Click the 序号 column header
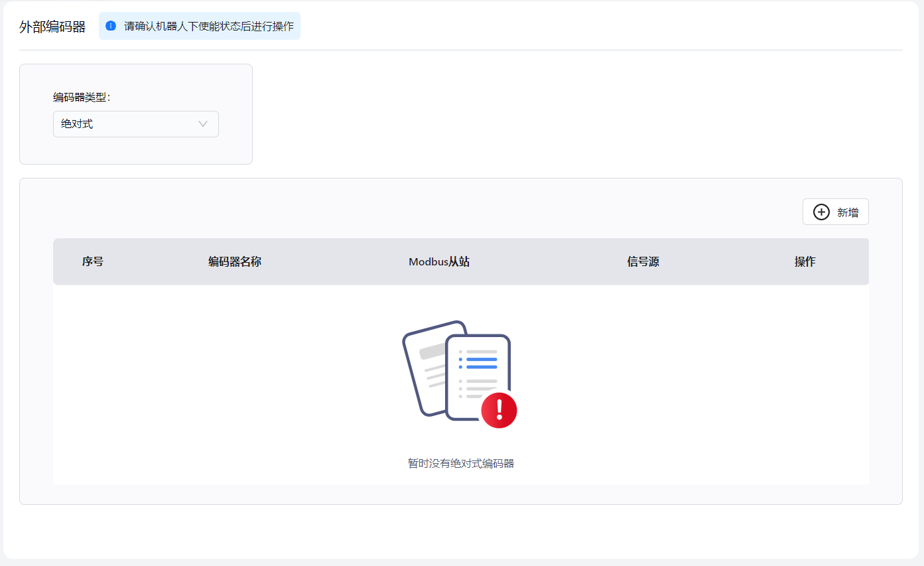924x566 pixels. point(93,261)
